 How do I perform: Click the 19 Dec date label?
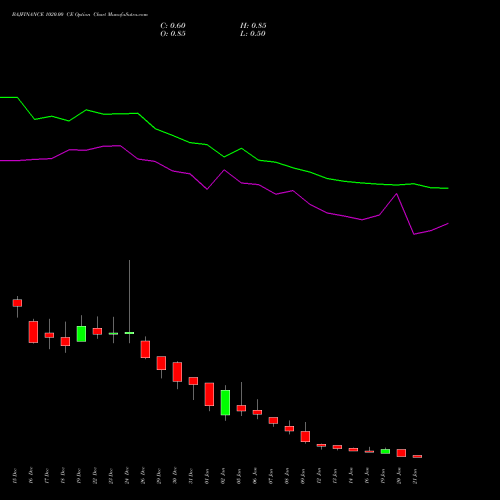point(79,476)
